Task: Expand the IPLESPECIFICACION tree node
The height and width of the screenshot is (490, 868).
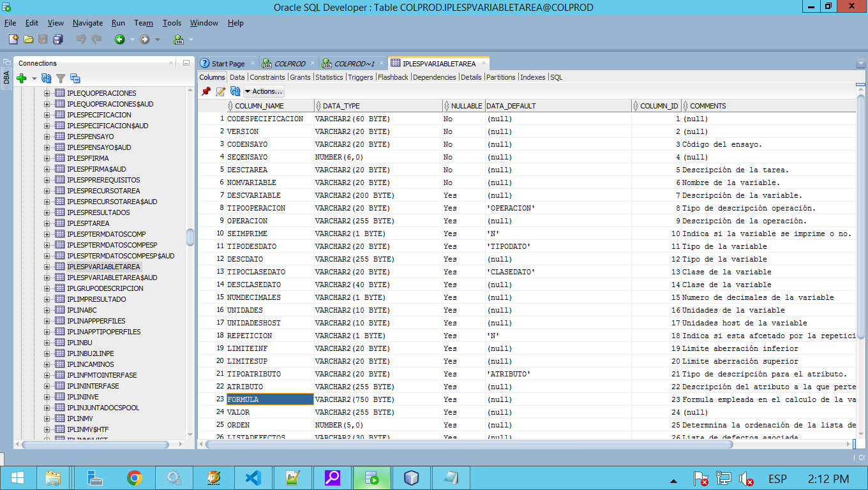Action: [47, 115]
